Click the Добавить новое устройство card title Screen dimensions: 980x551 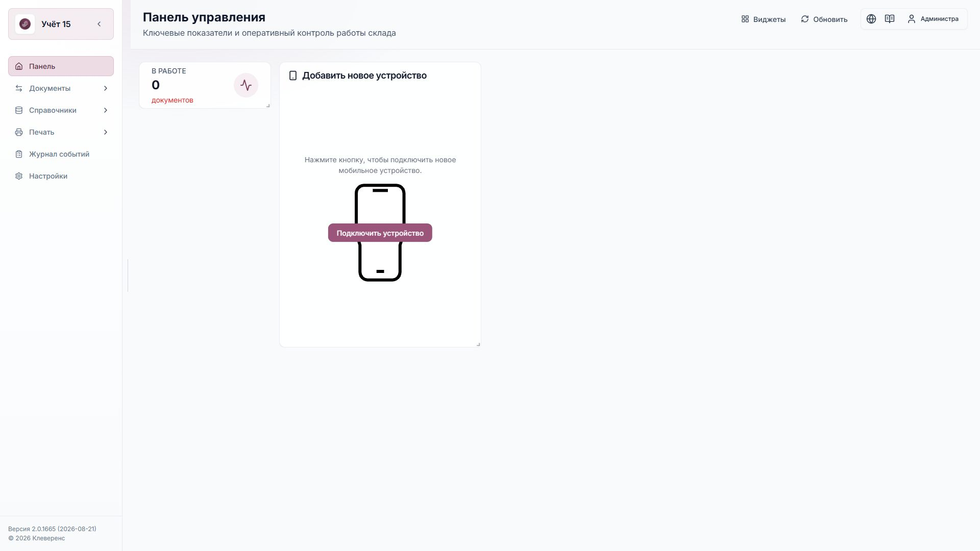point(364,76)
